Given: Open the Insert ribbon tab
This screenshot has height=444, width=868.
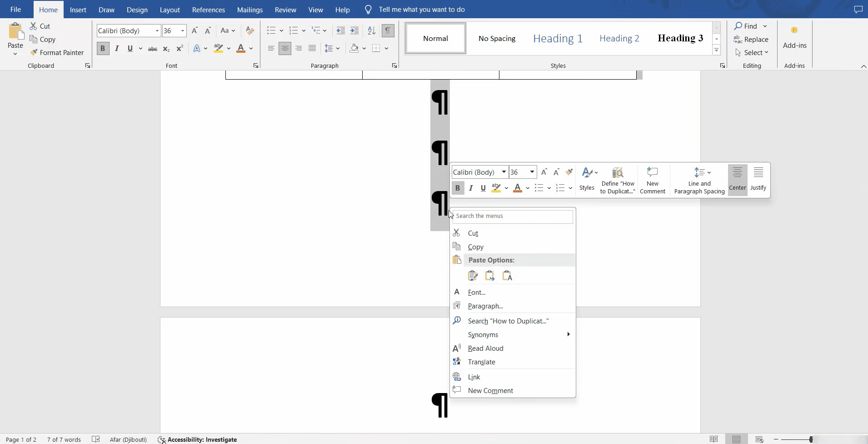Looking at the screenshot, I should (x=78, y=10).
